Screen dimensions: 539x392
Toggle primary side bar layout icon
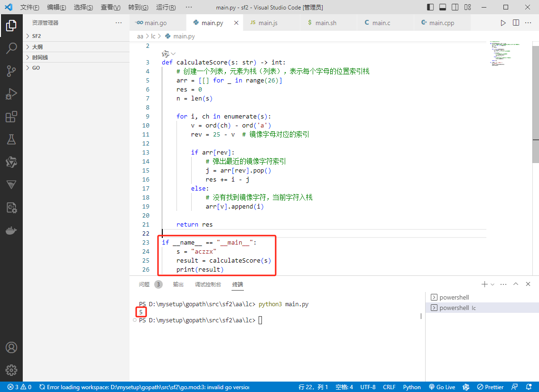coord(430,7)
